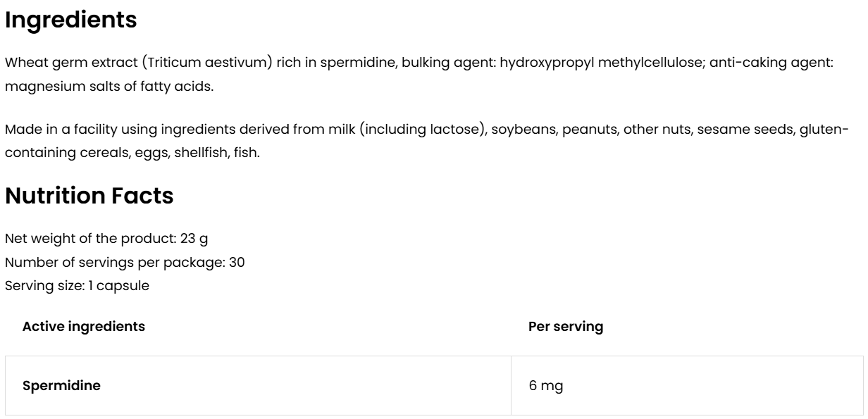Click the "Per serving" column header
Image resolution: width=868 pixels, height=419 pixels.
click(565, 327)
